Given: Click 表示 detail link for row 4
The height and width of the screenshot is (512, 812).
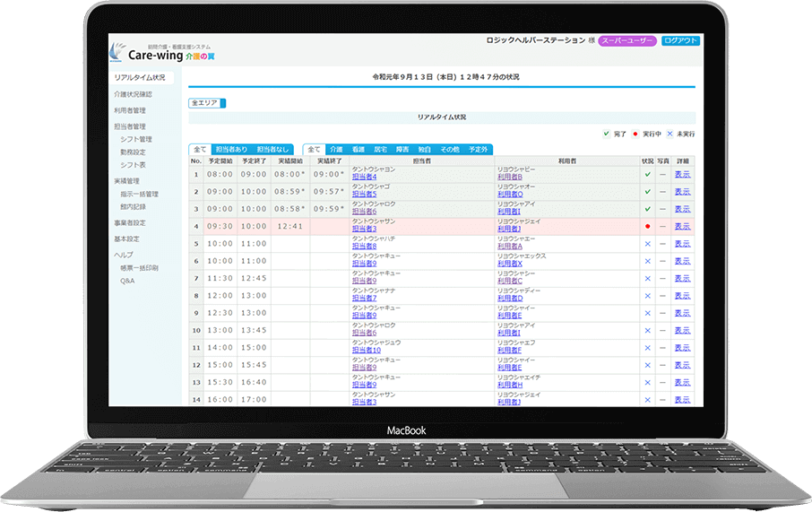Looking at the screenshot, I should coord(682,226).
